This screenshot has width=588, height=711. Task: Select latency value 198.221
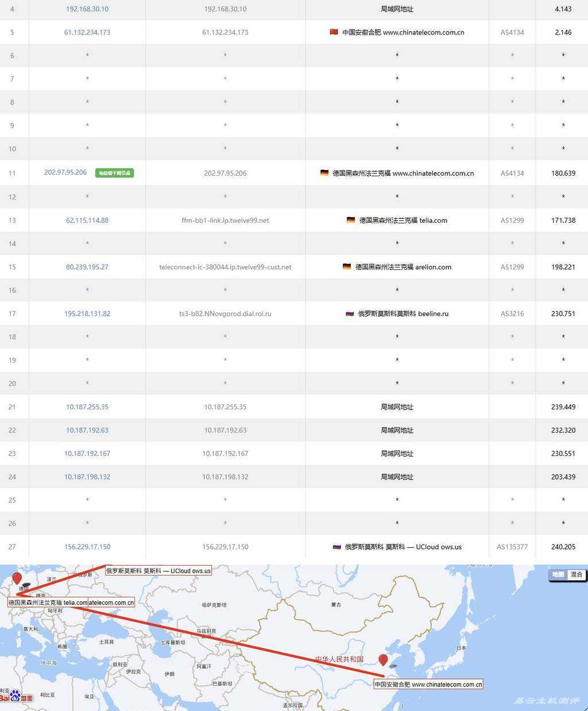(563, 267)
